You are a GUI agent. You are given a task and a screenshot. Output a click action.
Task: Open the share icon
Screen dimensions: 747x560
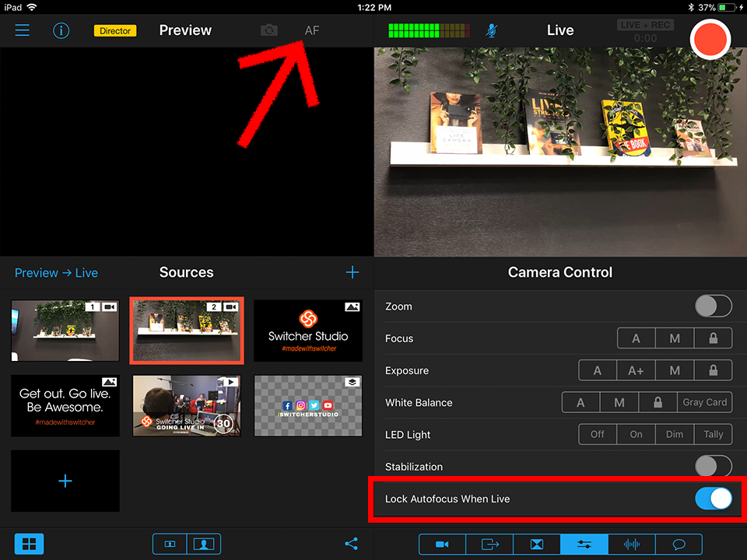click(x=351, y=544)
